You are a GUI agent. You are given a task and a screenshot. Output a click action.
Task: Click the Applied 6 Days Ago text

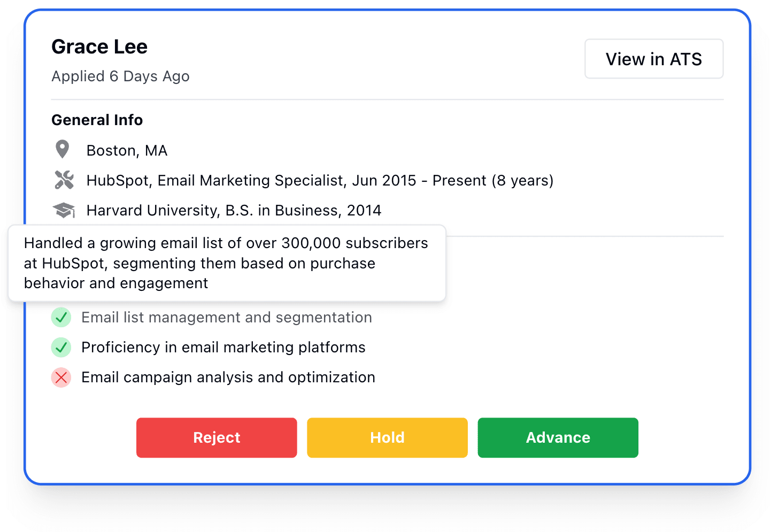pyautogui.click(x=120, y=76)
